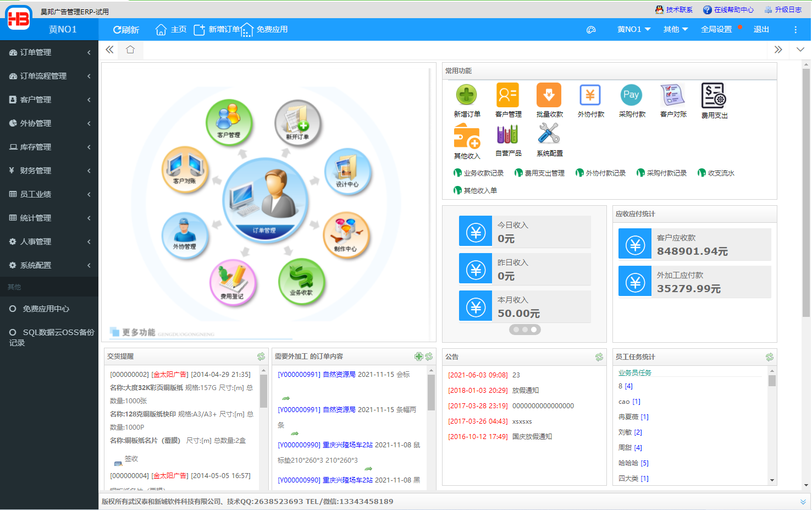The image size is (812, 510).
Task: Open the 在线帮助中心 link
Action: coord(728,9)
